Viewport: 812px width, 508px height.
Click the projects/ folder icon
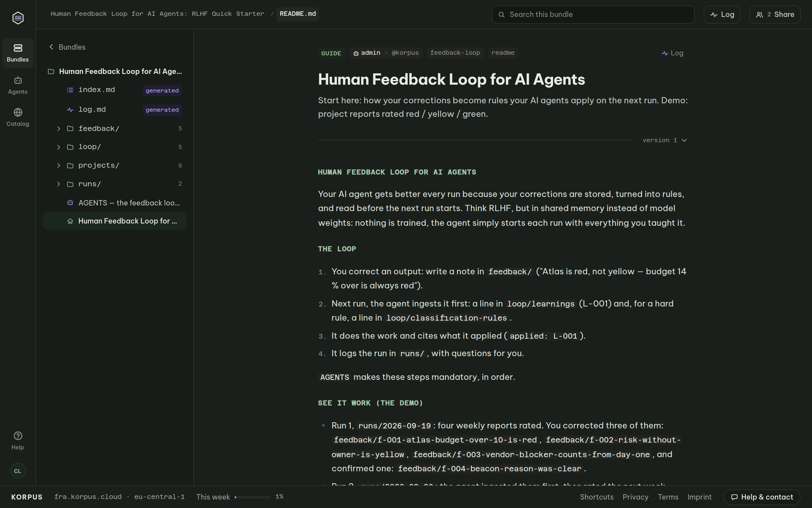coord(70,166)
